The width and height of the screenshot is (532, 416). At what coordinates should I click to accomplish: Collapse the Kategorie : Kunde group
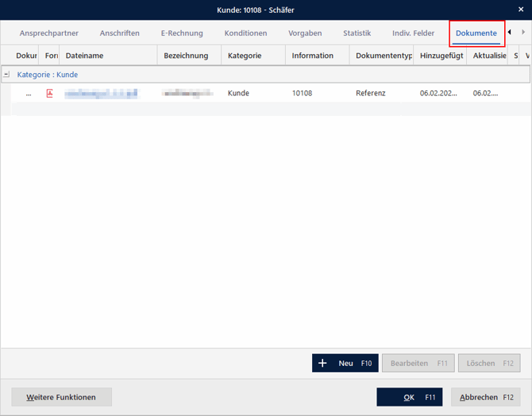[x=6, y=75]
